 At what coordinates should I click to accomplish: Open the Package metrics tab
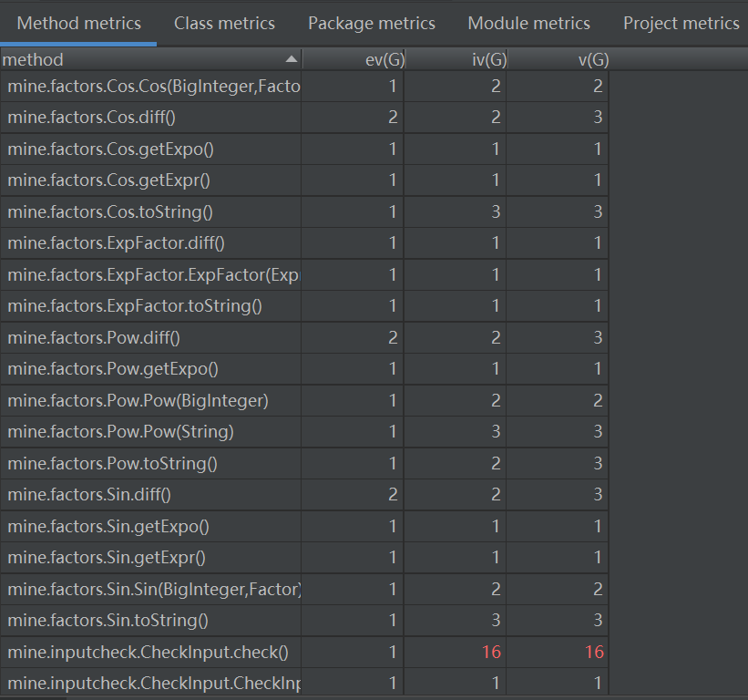click(x=371, y=23)
